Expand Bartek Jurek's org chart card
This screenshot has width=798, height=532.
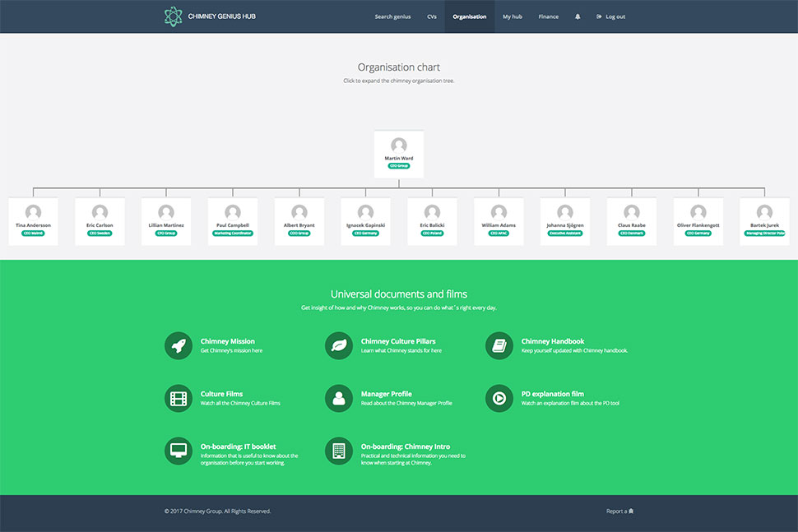pyautogui.click(x=764, y=220)
